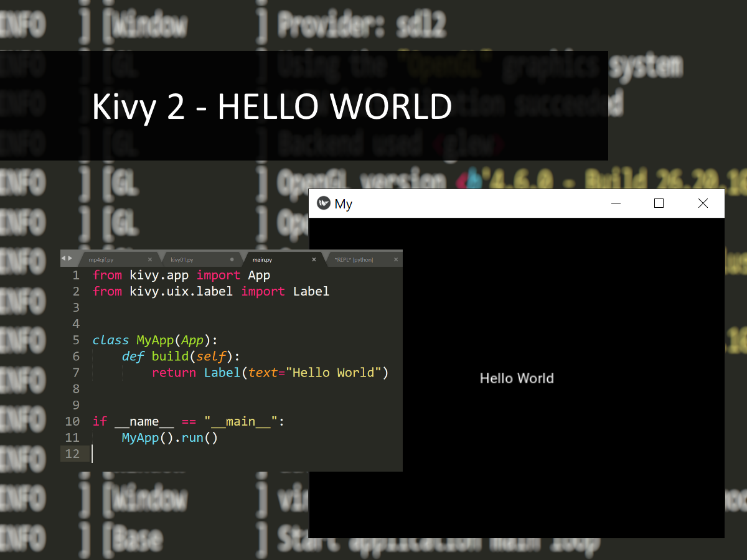Click the next tab right arrow
Screen dimensions: 747x560
coord(70,258)
